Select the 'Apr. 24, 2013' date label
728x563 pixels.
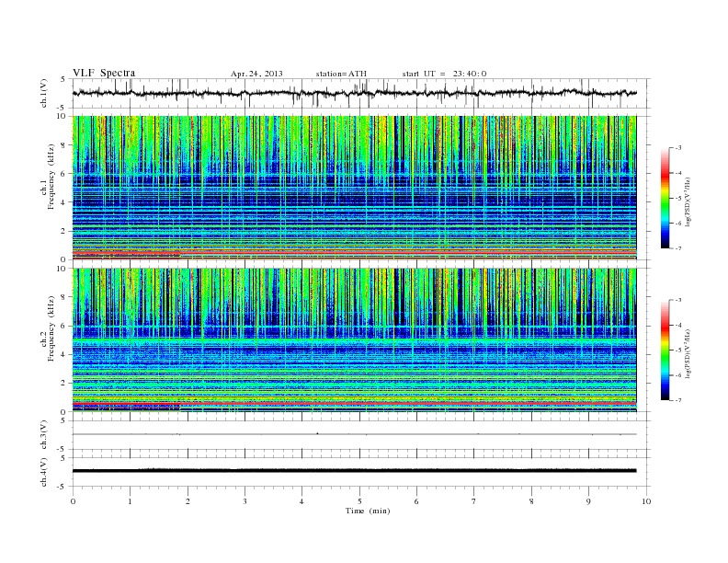[x=256, y=74]
